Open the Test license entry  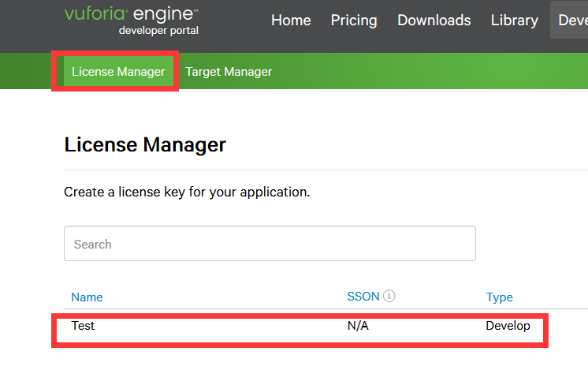(84, 326)
